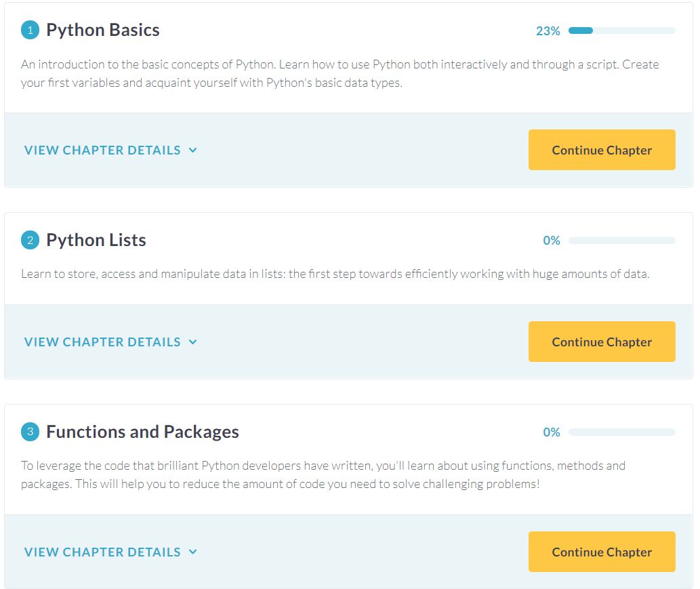Open the Python Basics chapter title
The height and width of the screenshot is (589, 700).
click(x=103, y=30)
